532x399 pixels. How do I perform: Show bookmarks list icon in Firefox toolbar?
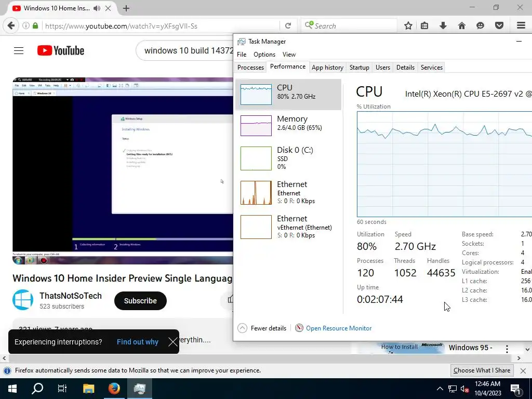424,25
